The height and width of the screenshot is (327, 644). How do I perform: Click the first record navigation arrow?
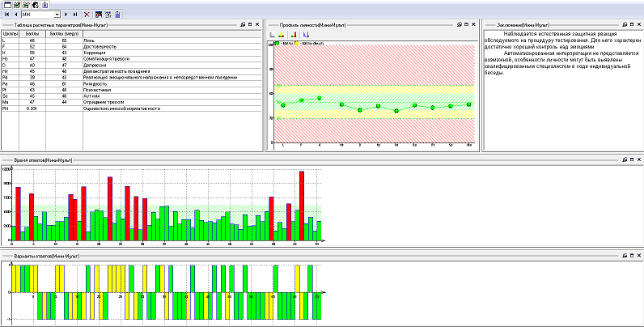[6, 15]
